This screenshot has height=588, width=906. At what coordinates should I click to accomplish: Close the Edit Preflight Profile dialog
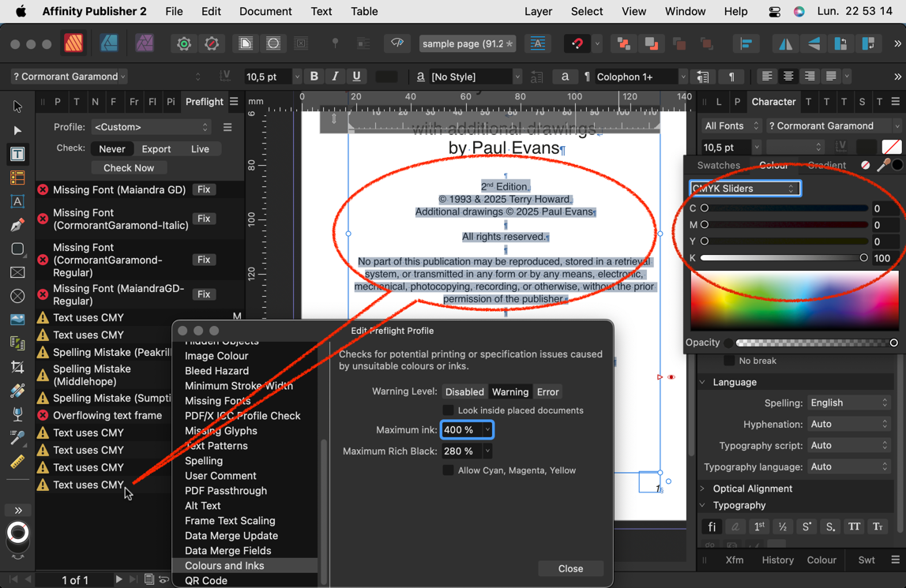click(x=570, y=568)
